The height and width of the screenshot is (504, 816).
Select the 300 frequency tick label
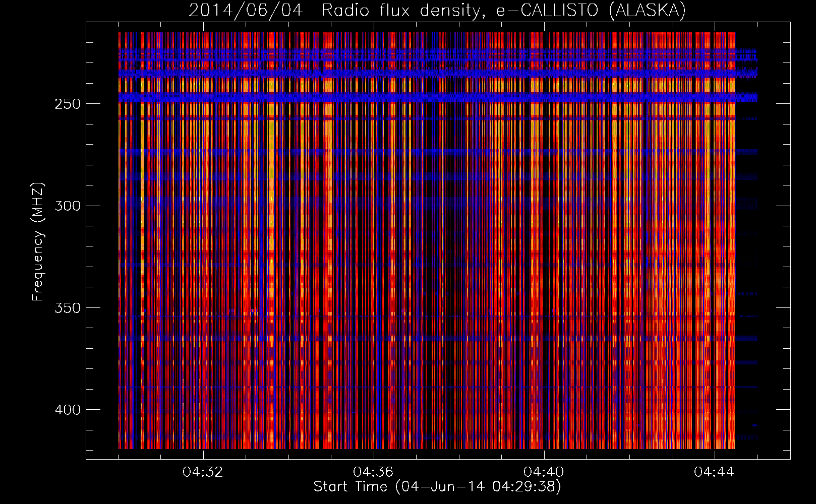coord(68,206)
